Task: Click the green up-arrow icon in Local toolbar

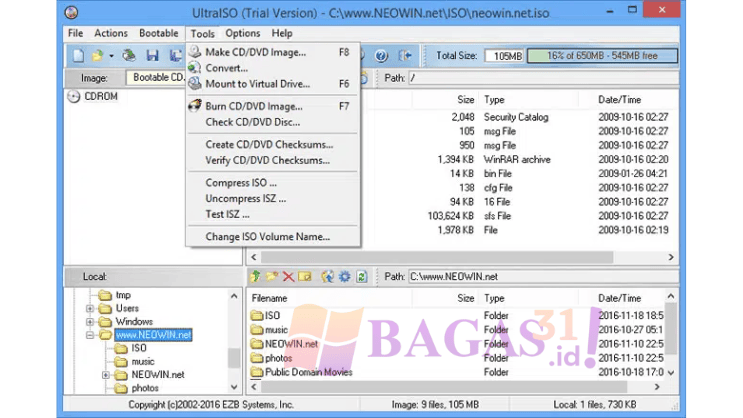Action: click(x=256, y=276)
